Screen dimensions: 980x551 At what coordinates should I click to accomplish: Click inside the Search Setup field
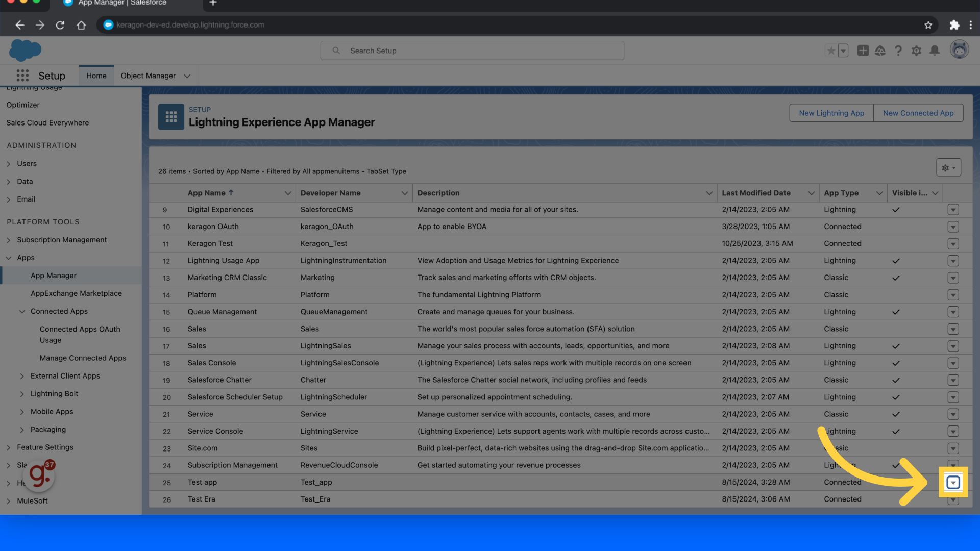[472, 51]
